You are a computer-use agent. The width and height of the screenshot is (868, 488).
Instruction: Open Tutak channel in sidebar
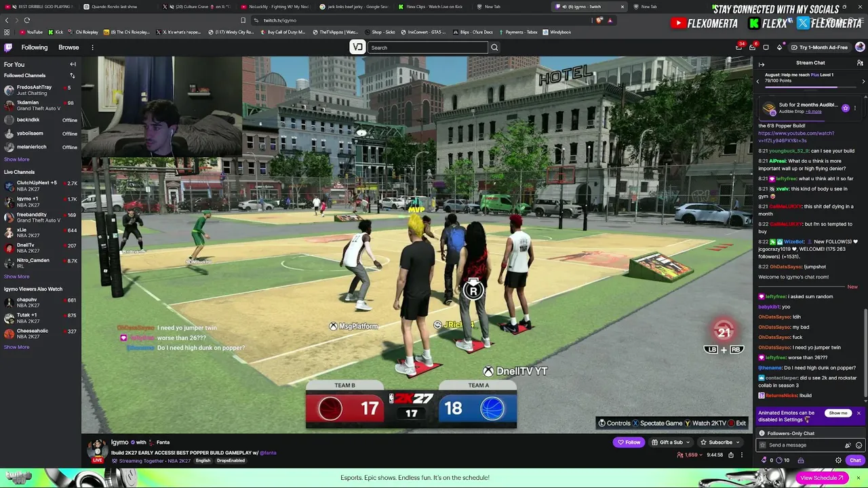tap(41, 317)
